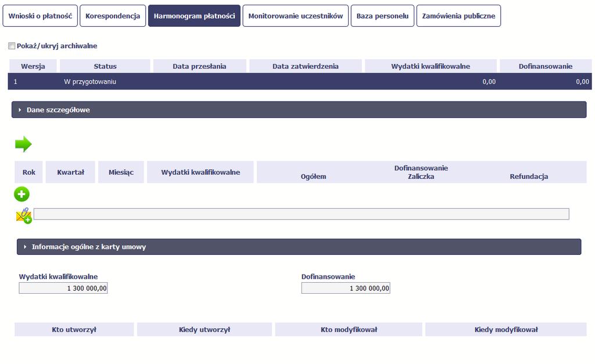Click the Wersja column header
Viewport: 595px width, 364px height.
(33, 66)
